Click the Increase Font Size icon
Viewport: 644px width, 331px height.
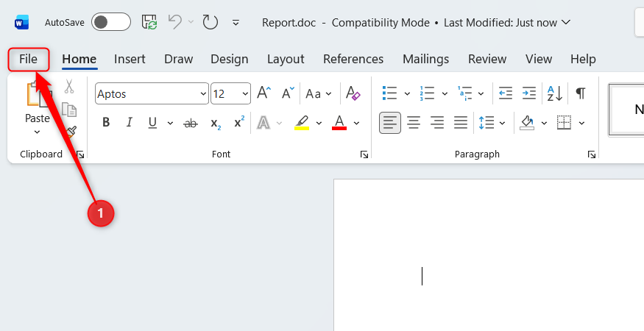pyautogui.click(x=264, y=93)
